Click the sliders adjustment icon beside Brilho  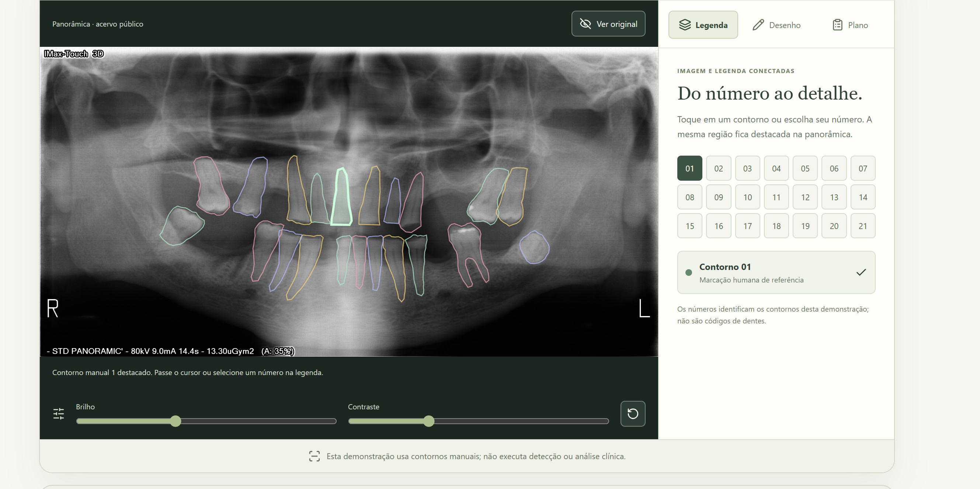point(59,414)
